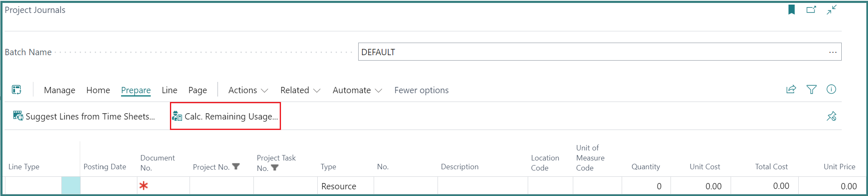Click Fewer options link
The height and width of the screenshot is (196, 868).
click(x=421, y=90)
